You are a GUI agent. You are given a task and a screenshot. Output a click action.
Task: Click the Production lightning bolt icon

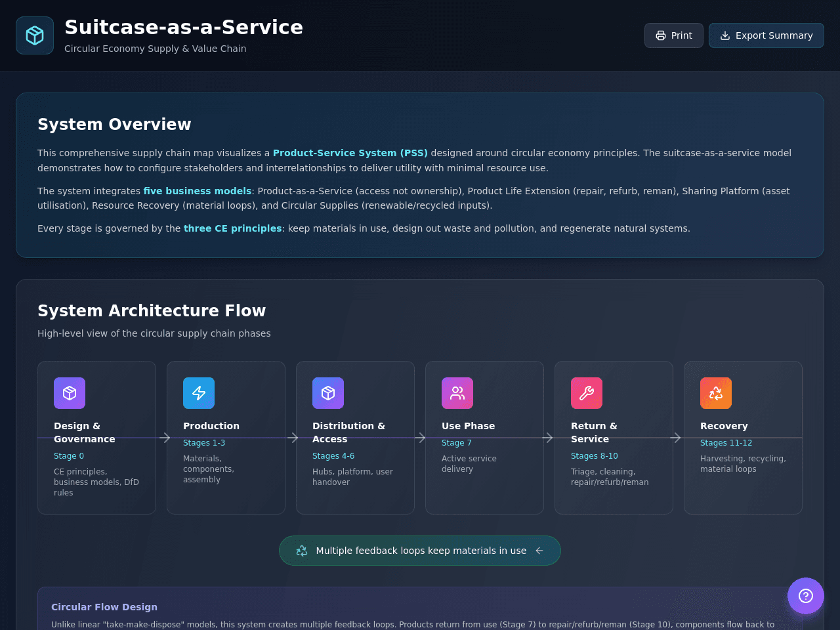pyautogui.click(x=199, y=393)
